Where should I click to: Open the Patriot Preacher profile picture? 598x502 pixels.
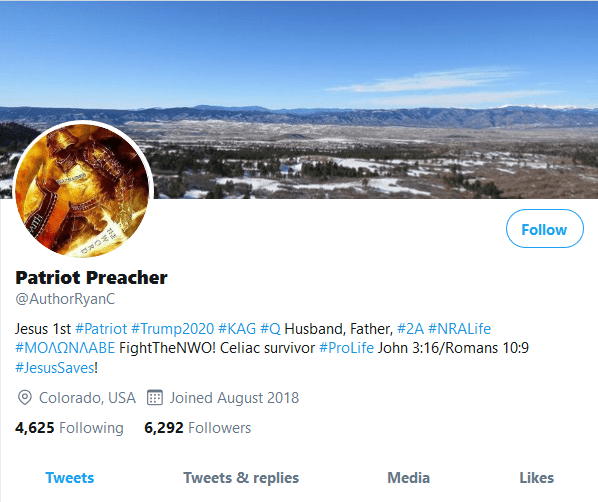[84, 190]
